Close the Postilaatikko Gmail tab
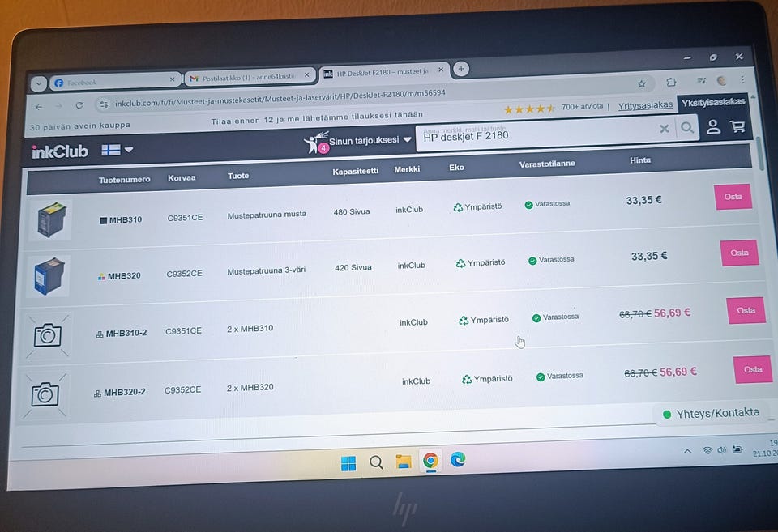The width and height of the screenshot is (778, 532). (x=306, y=74)
